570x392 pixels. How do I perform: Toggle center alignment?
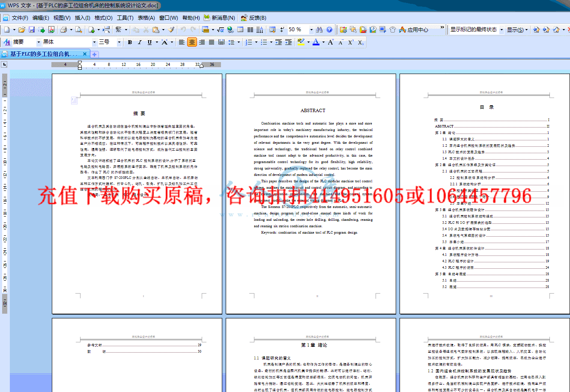pos(192,42)
